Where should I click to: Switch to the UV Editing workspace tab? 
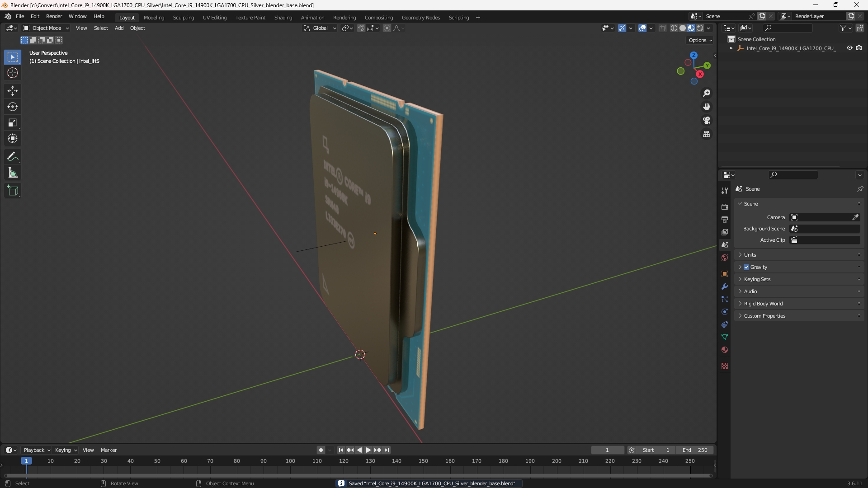tap(215, 18)
